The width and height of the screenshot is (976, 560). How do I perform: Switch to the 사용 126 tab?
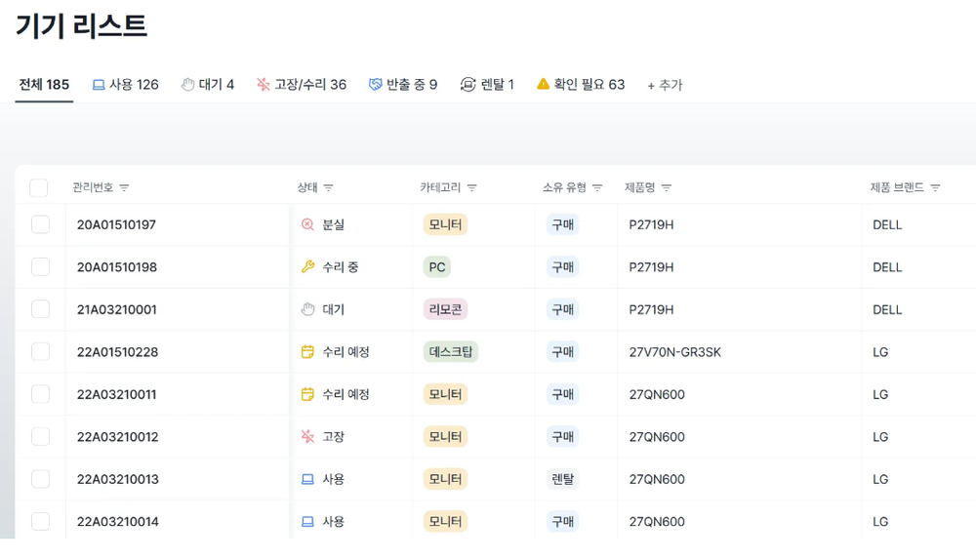[126, 85]
